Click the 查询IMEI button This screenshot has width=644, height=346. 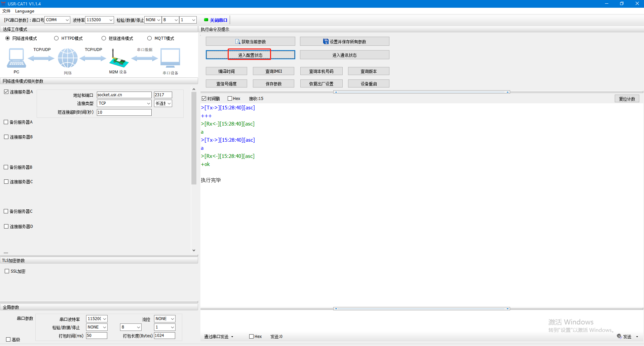[273, 71]
